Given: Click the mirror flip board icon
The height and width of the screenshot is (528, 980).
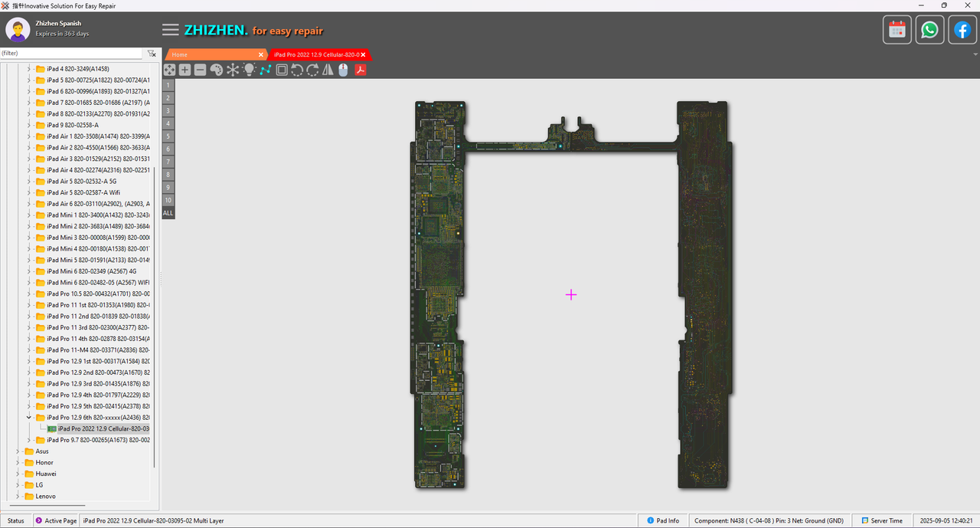Looking at the screenshot, I should click(x=328, y=70).
